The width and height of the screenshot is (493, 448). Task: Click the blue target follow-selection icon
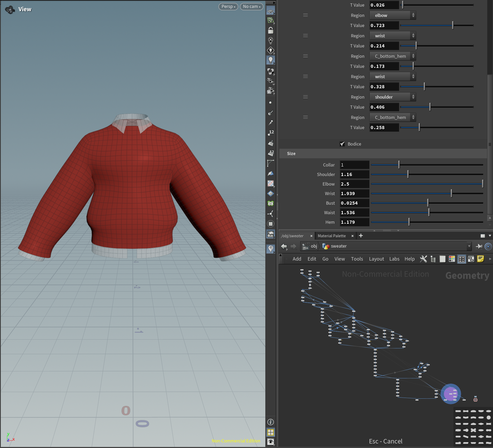488,246
